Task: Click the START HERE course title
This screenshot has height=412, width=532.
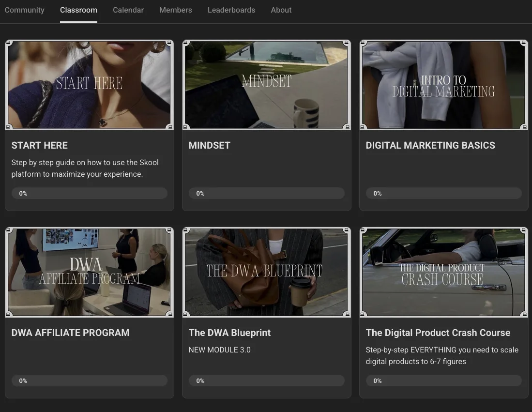Action: pos(39,145)
